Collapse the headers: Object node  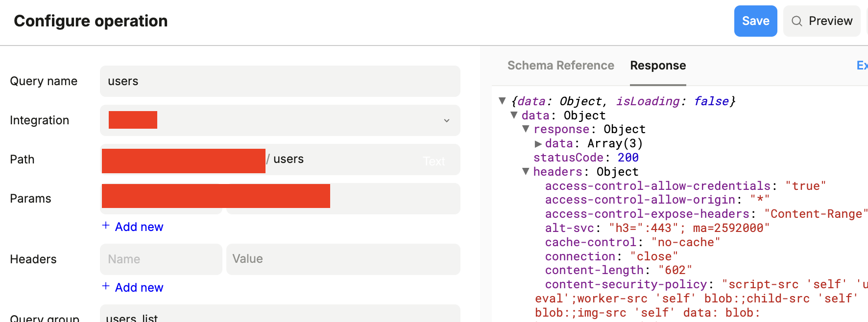[526, 171]
